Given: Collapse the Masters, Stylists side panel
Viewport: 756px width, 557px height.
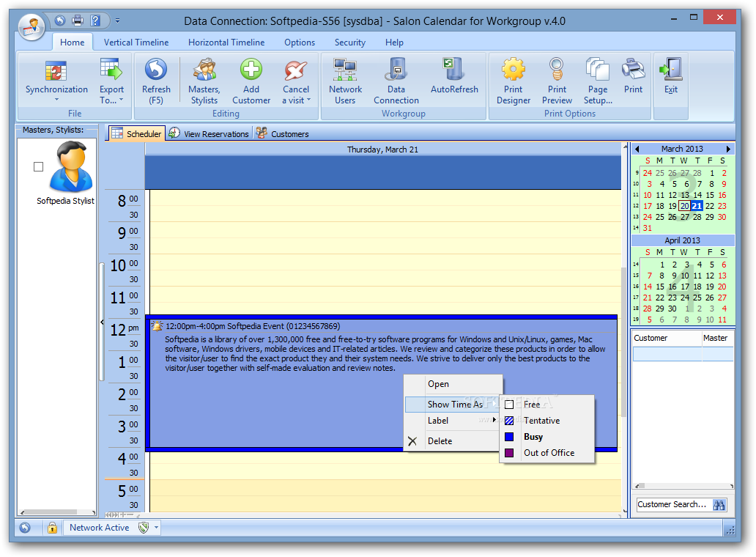Looking at the screenshot, I should click(102, 322).
